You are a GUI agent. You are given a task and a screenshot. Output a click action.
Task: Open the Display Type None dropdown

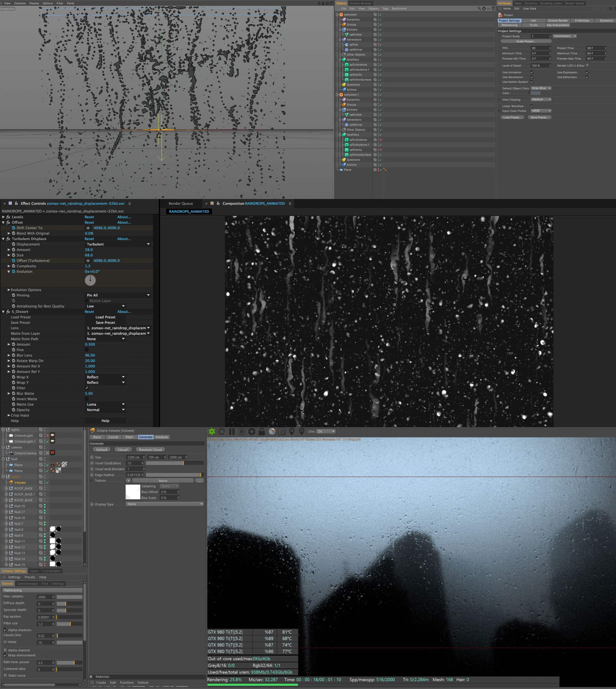pos(165,504)
